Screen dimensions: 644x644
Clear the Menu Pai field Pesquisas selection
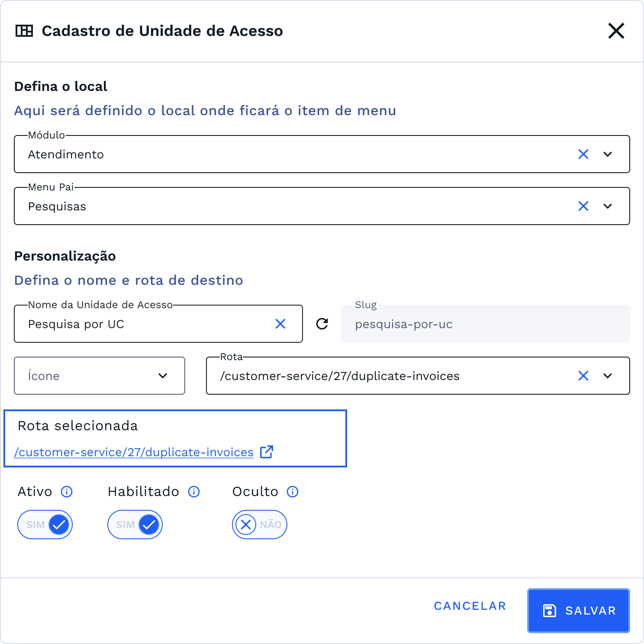point(583,206)
